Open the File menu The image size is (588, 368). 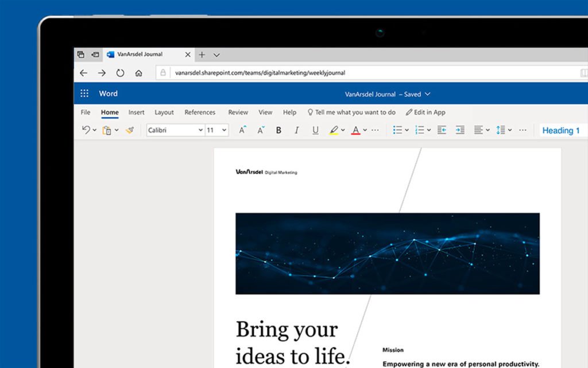[x=86, y=112]
